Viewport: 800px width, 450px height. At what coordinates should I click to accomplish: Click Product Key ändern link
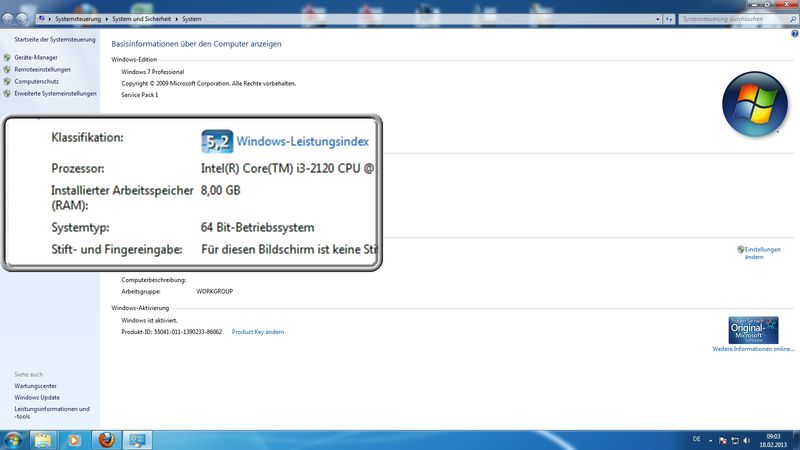[x=258, y=332]
